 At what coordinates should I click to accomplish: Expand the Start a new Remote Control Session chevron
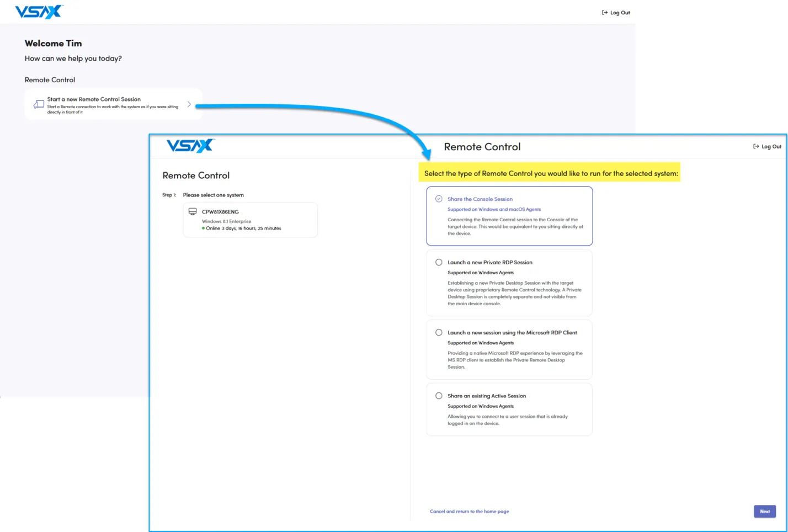[x=189, y=104]
